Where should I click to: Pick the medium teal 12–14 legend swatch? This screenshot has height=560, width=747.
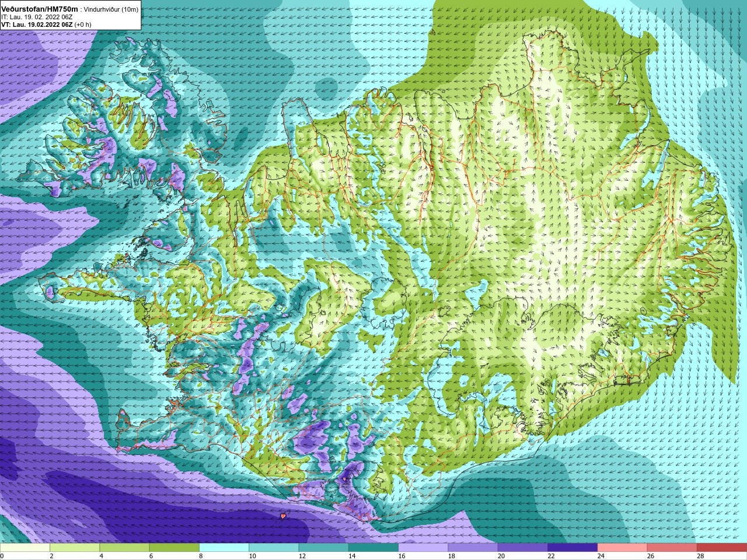[323, 548]
